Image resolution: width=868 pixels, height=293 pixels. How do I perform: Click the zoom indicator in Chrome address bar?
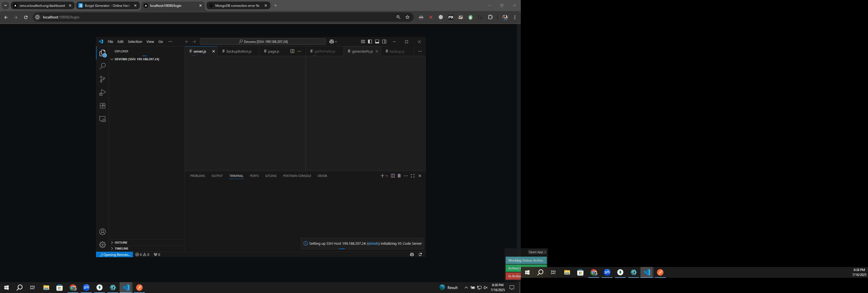[398, 17]
